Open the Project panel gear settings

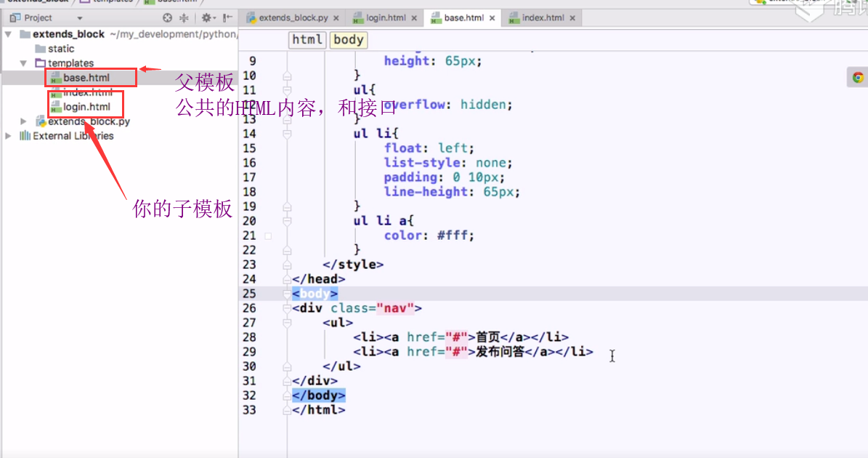[x=207, y=17]
